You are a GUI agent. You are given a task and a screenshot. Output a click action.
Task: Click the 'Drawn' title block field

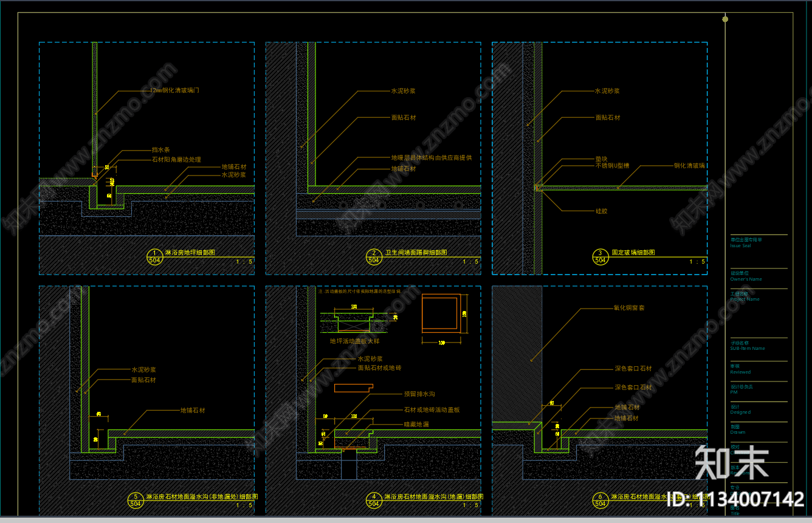pyautogui.click(x=738, y=432)
